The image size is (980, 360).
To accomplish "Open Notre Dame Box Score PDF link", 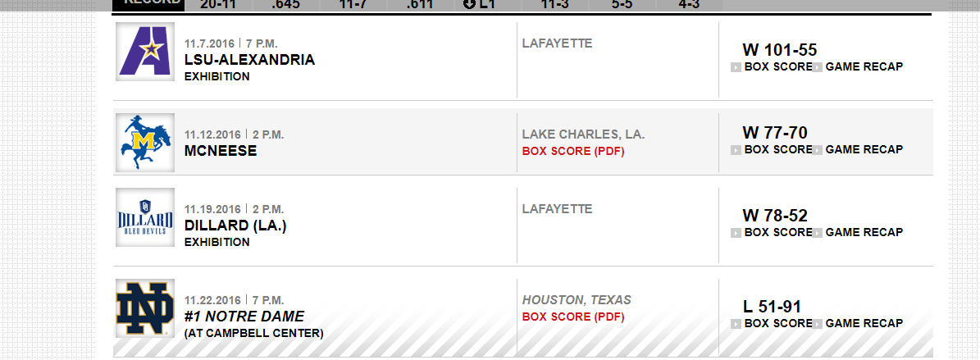I will (x=573, y=317).
